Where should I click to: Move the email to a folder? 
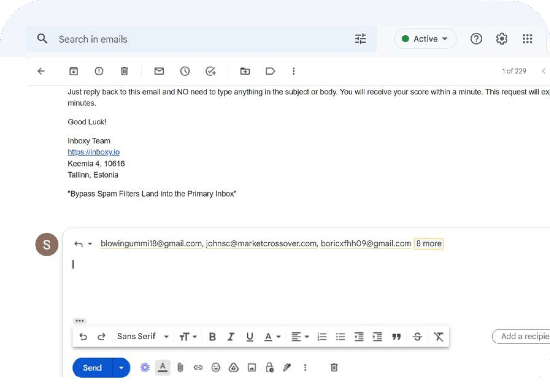coord(245,71)
